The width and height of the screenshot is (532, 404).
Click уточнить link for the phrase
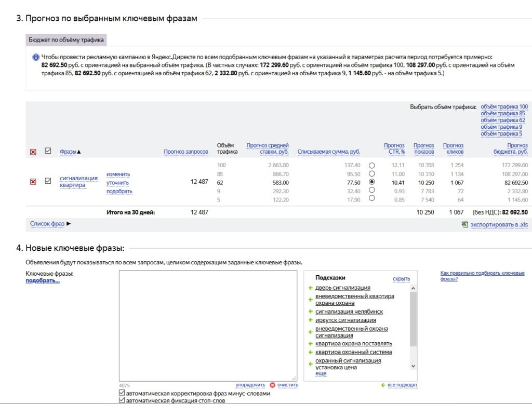[117, 183]
